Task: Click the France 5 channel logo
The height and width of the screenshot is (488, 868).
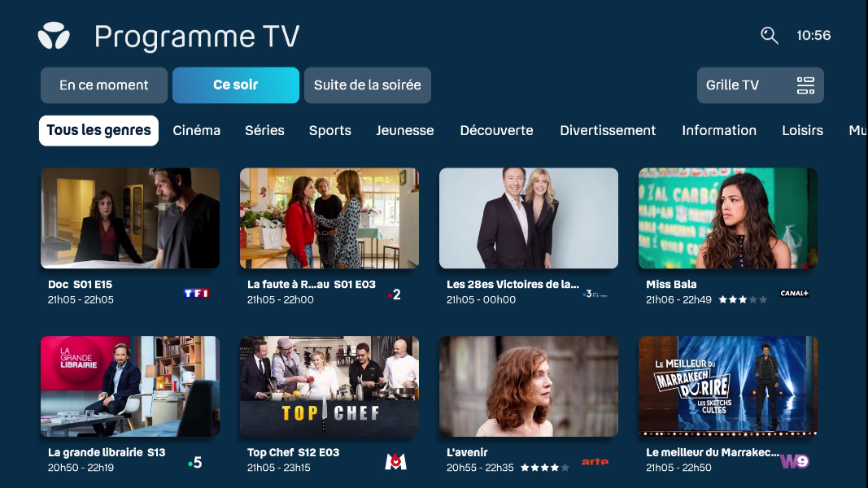Action: (x=195, y=462)
